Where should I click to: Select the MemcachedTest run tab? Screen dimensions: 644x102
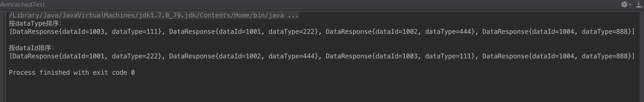point(22,4)
